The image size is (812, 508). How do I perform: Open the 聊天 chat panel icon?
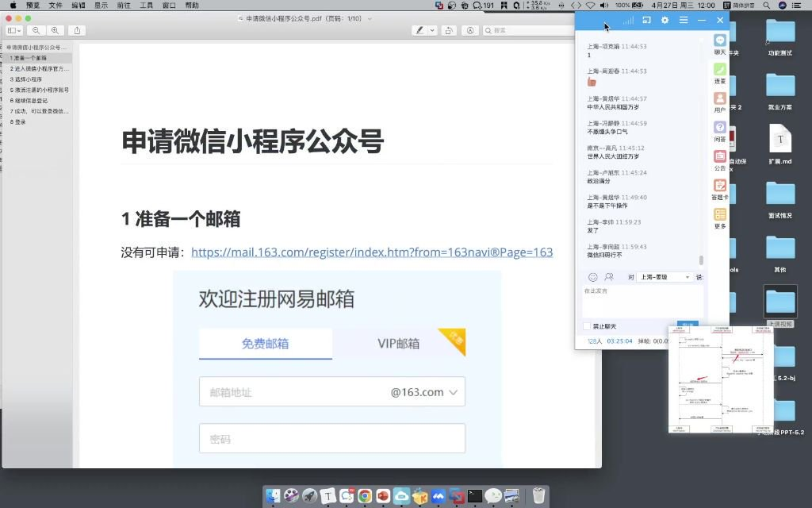(720, 44)
